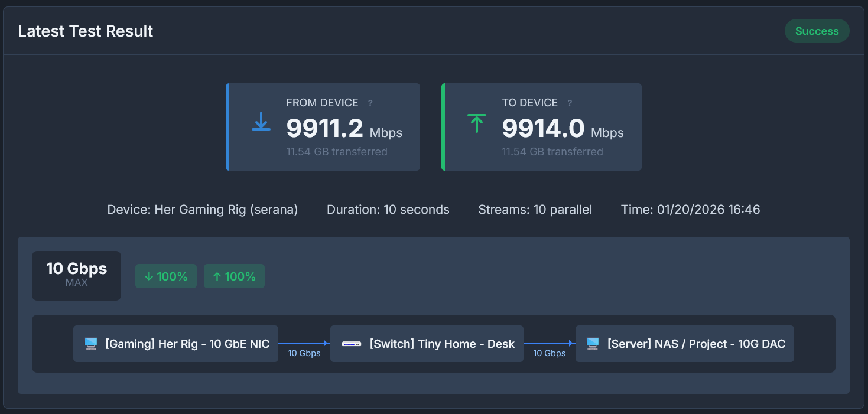This screenshot has height=414, width=868.
Task: Open the [Server] NAS / Project - 10G DAC node
Action: click(685, 343)
